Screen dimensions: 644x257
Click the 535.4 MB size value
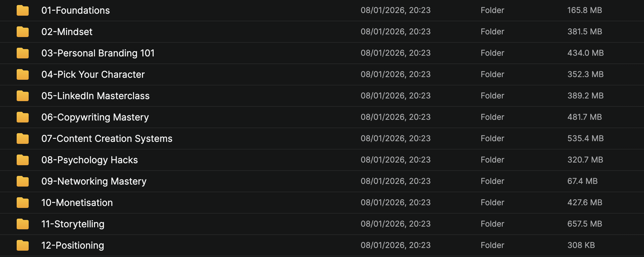pyautogui.click(x=586, y=139)
